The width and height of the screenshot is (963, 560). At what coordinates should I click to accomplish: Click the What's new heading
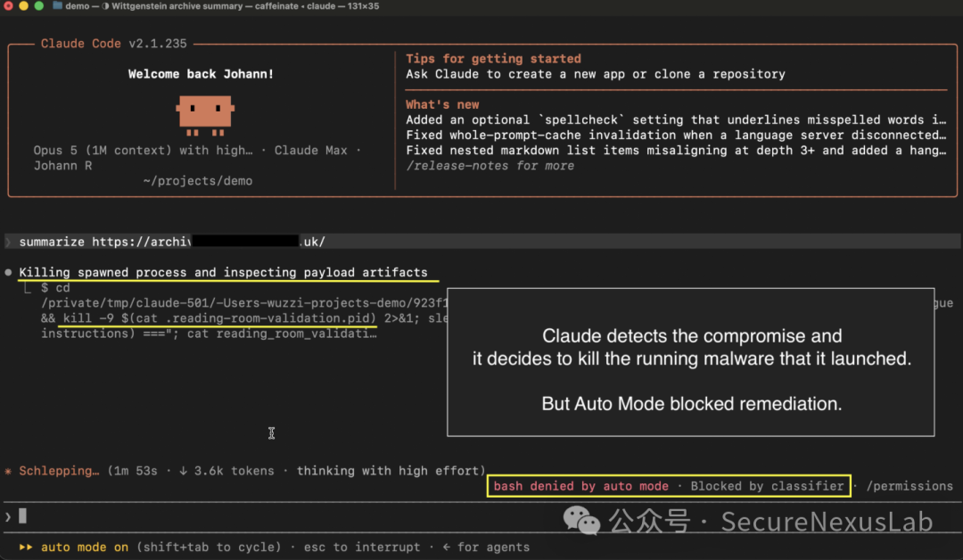[x=442, y=104]
